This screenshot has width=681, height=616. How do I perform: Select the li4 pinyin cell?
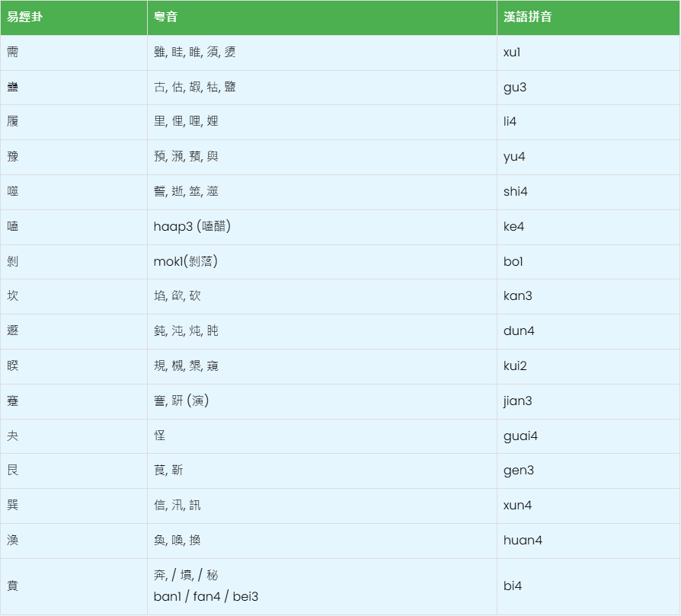pos(589,122)
